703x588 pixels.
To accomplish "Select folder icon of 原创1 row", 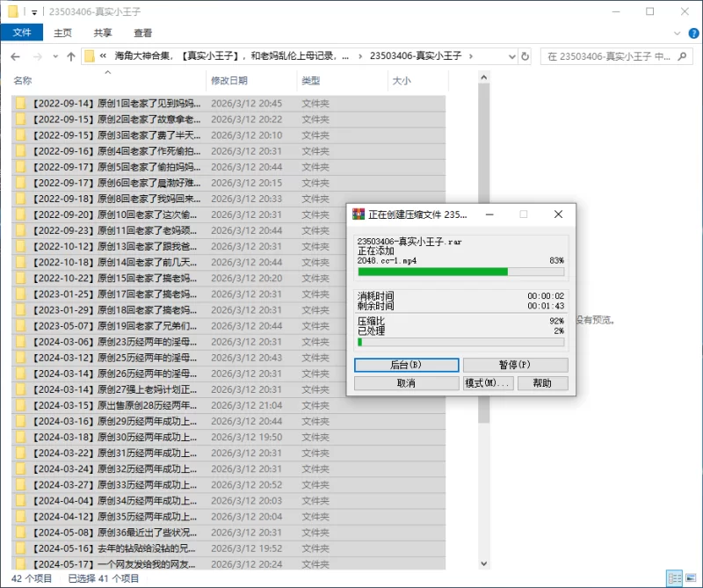I will point(20,104).
